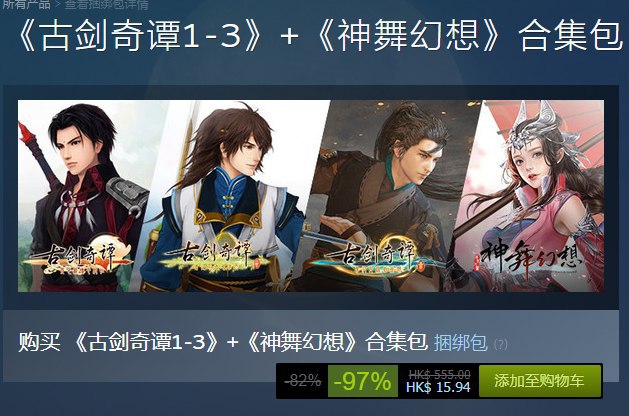Click the 捆绑包 link in the purchase box
Image resolution: width=629 pixels, height=416 pixels.
[x=461, y=343]
